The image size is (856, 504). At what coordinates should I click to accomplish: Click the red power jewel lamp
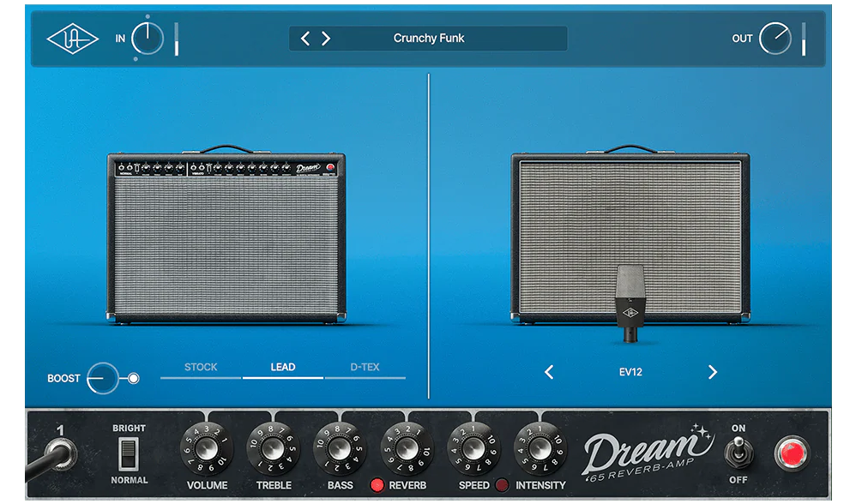click(792, 453)
